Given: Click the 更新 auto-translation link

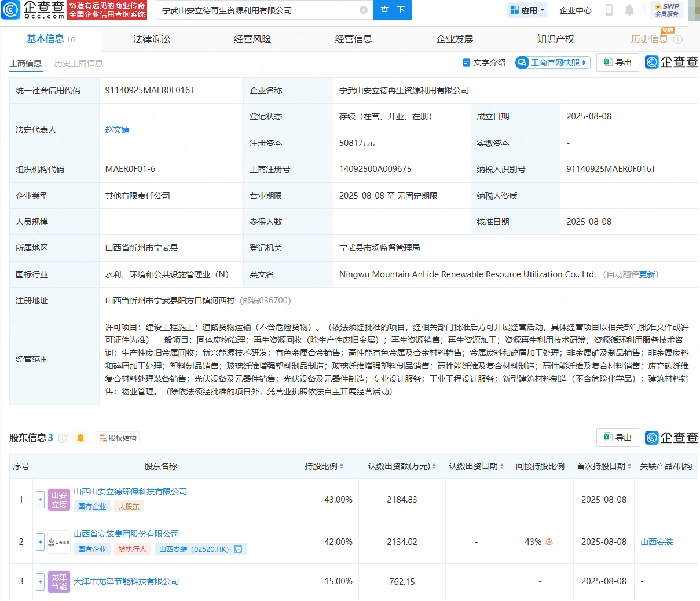Looking at the screenshot, I should pos(647,274).
